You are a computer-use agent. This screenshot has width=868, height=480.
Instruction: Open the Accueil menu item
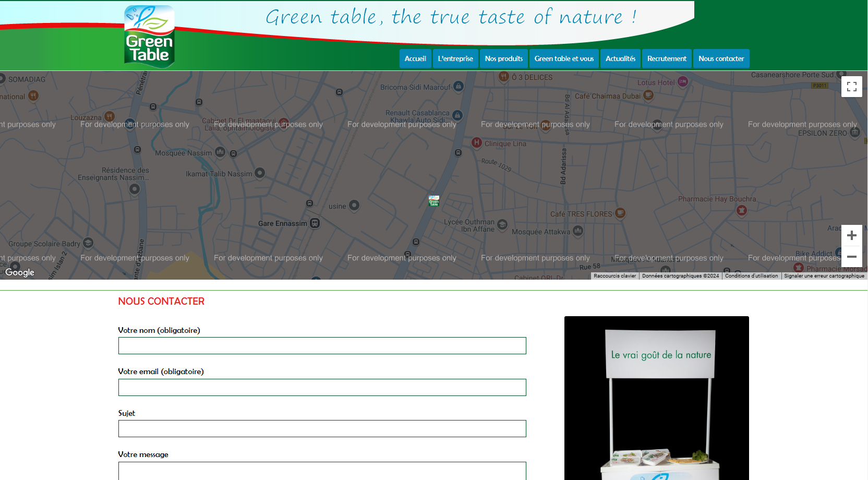(415, 58)
